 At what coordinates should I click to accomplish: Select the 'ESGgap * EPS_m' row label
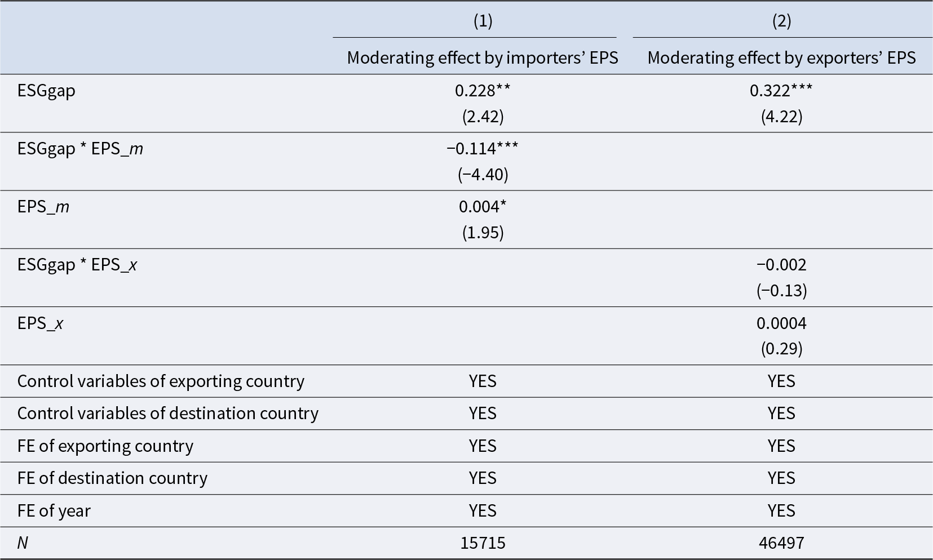tap(80, 149)
